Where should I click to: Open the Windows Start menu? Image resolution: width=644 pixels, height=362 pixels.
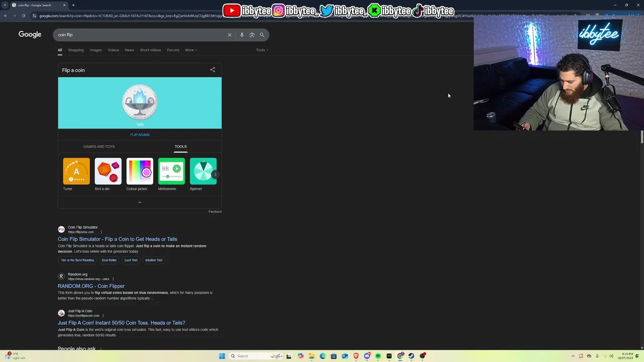click(x=222, y=356)
